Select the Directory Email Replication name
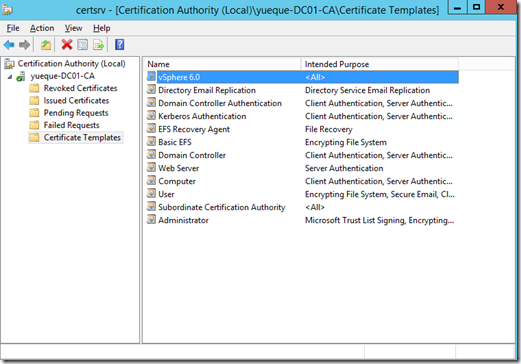Image resolution: width=521 pixels, height=364 pixels. point(207,90)
